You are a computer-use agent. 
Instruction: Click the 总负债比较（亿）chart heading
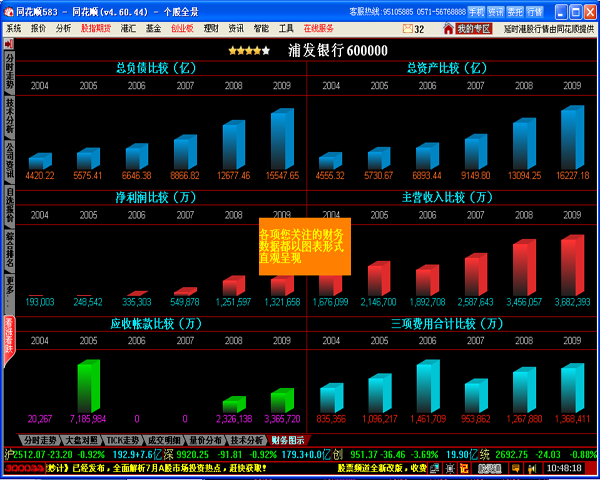[x=156, y=68]
